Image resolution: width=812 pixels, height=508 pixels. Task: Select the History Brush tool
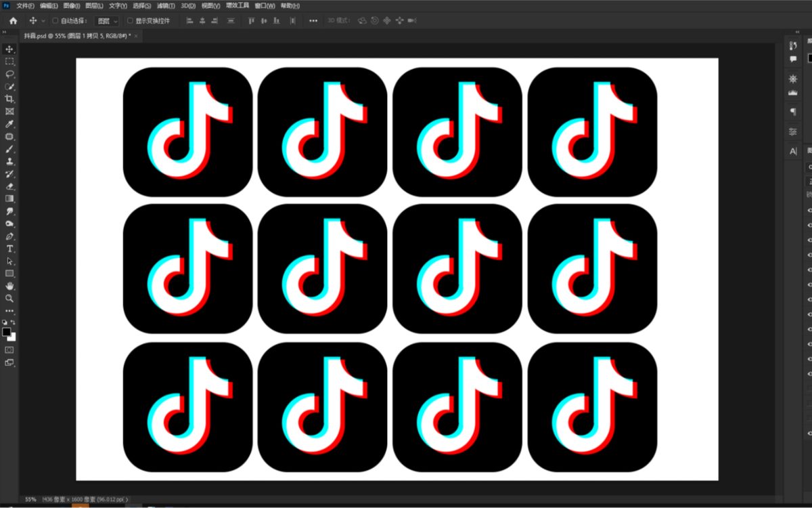pos(9,174)
